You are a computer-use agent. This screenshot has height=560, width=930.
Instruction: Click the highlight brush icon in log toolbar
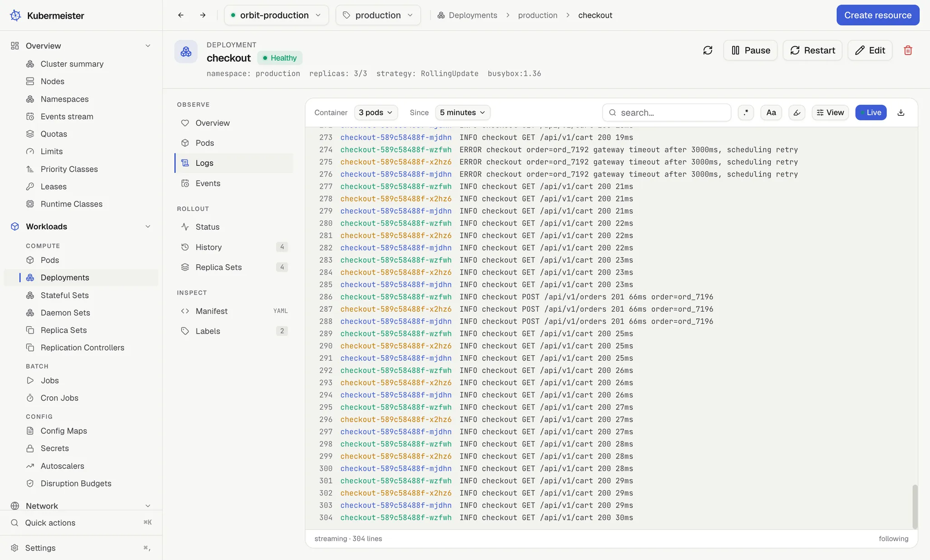coord(796,113)
